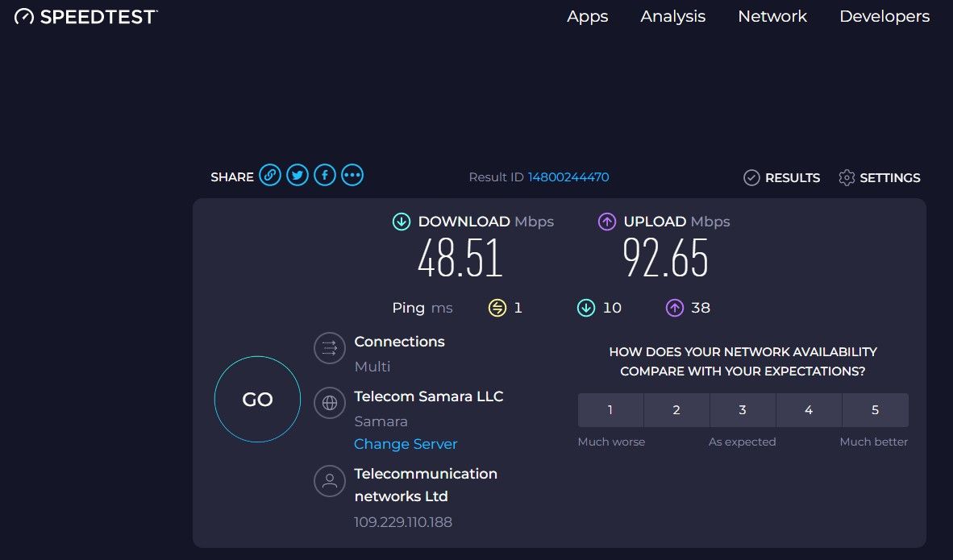
Task: View past RESULTS
Action: pyautogui.click(x=781, y=177)
